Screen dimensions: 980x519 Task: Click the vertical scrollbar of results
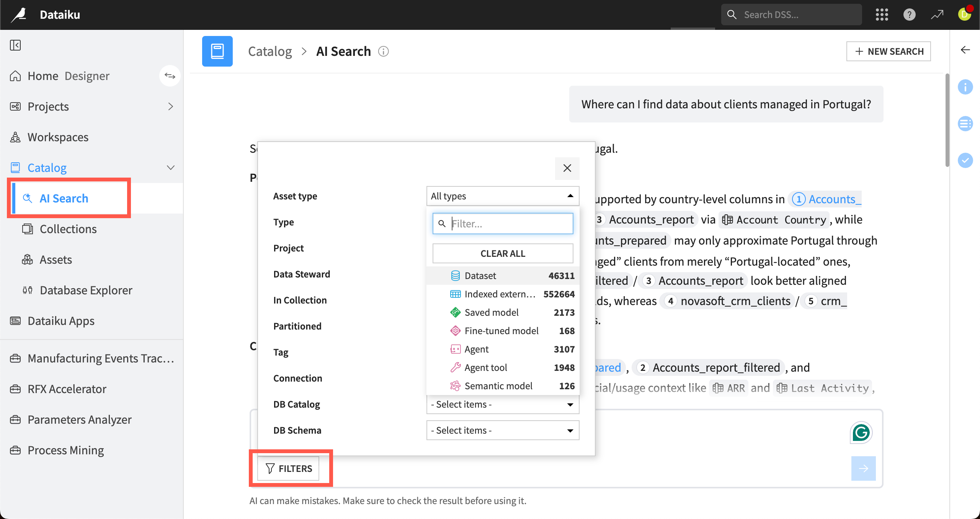(947, 120)
